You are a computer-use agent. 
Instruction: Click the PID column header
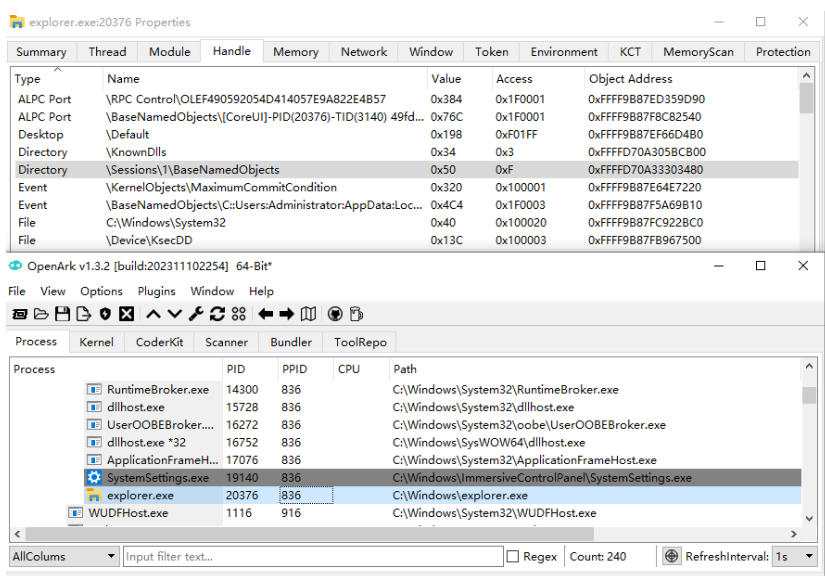click(x=236, y=369)
